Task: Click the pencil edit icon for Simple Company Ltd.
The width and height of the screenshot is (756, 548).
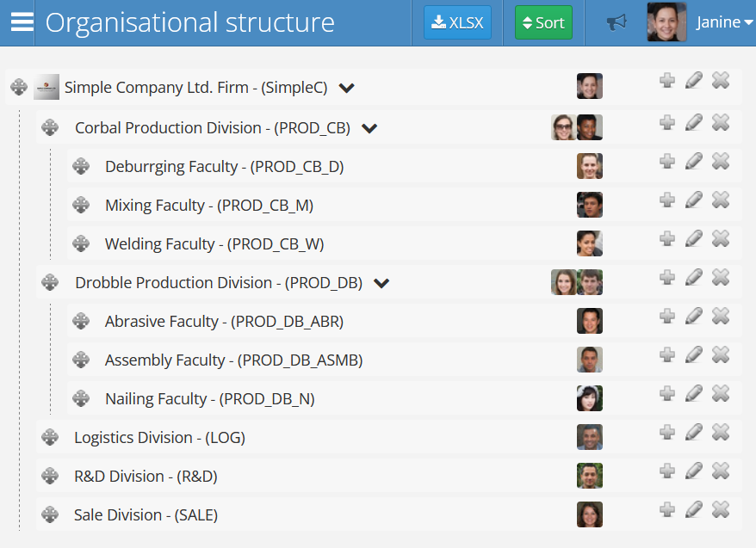Action: 694,80
